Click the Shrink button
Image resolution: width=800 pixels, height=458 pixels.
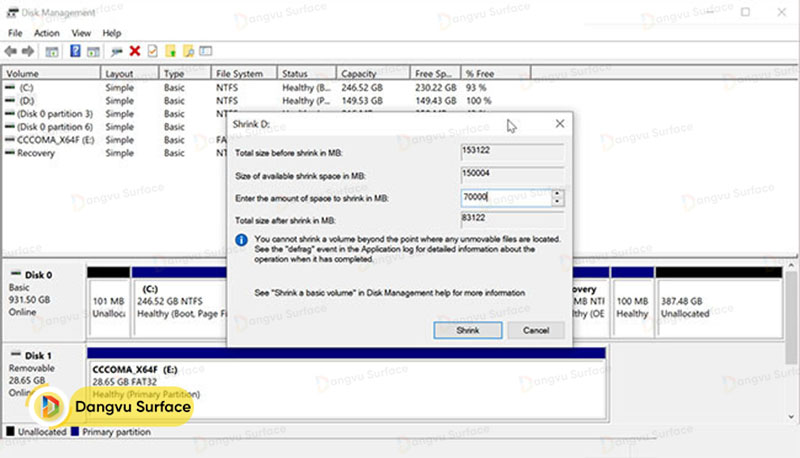(x=467, y=330)
